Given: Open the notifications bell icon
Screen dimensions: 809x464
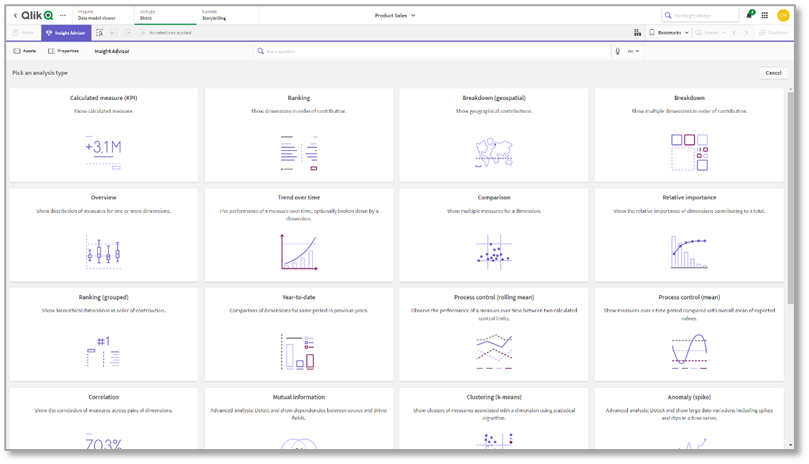Looking at the screenshot, I should (750, 15).
